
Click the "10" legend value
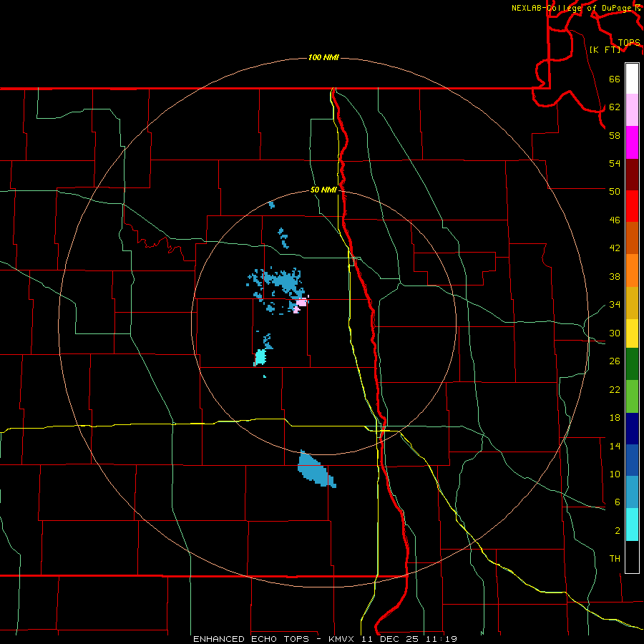click(x=615, y=474)
